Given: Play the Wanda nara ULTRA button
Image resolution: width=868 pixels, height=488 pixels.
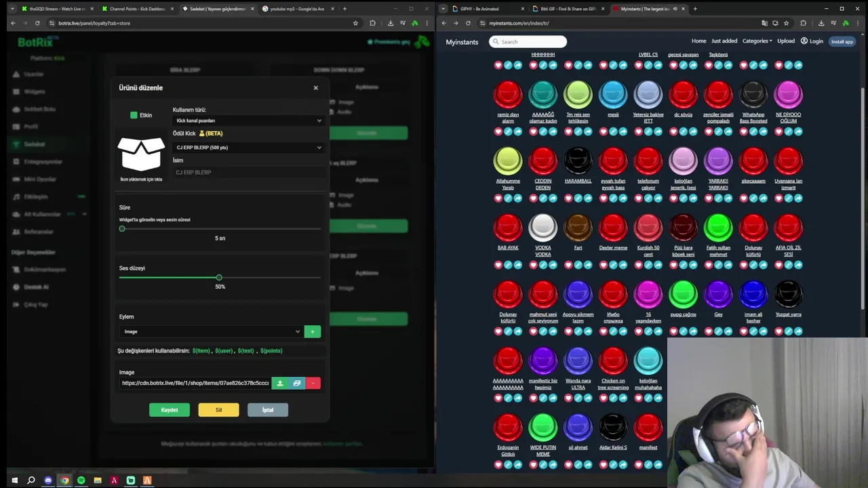Looking at the screenshot, I should pos(578,361).
